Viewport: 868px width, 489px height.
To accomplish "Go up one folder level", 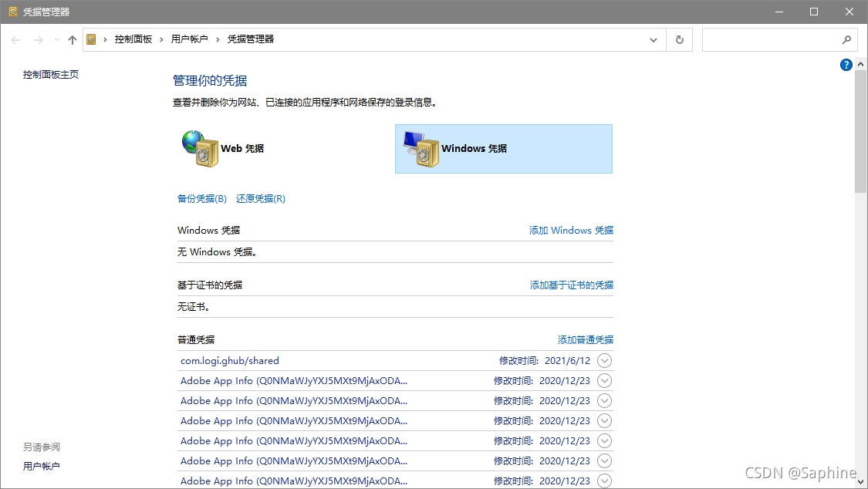I will [73, 40].
